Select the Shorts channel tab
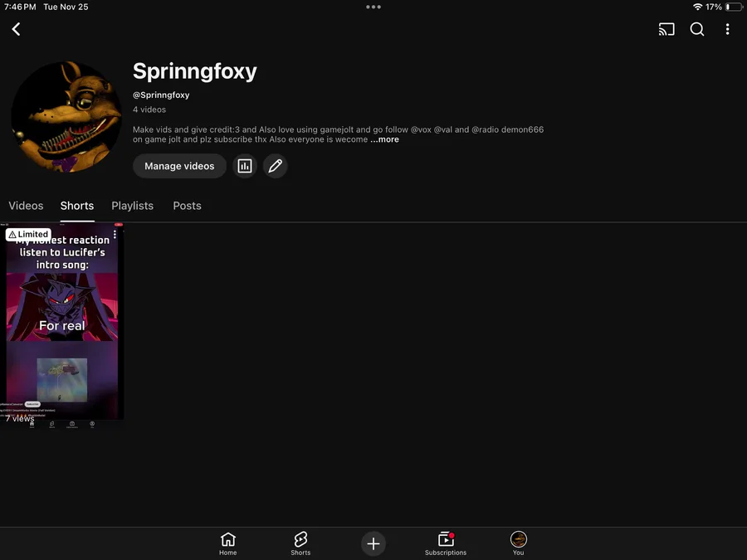 click(76, 206)
